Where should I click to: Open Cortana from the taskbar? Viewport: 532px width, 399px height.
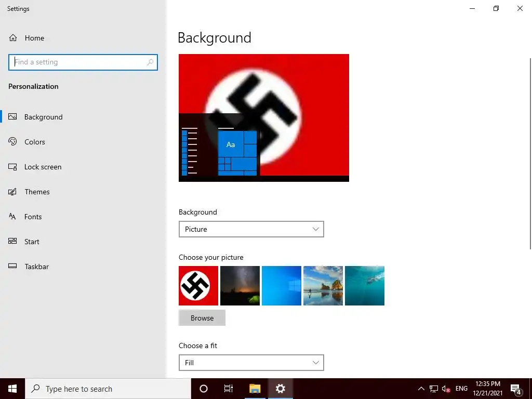pos(204,389)
